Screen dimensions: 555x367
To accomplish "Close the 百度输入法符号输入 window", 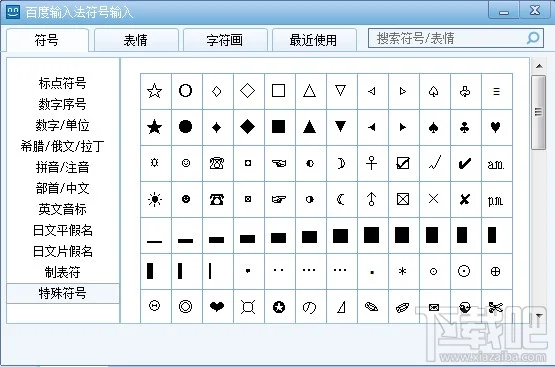I will (535, 11).
